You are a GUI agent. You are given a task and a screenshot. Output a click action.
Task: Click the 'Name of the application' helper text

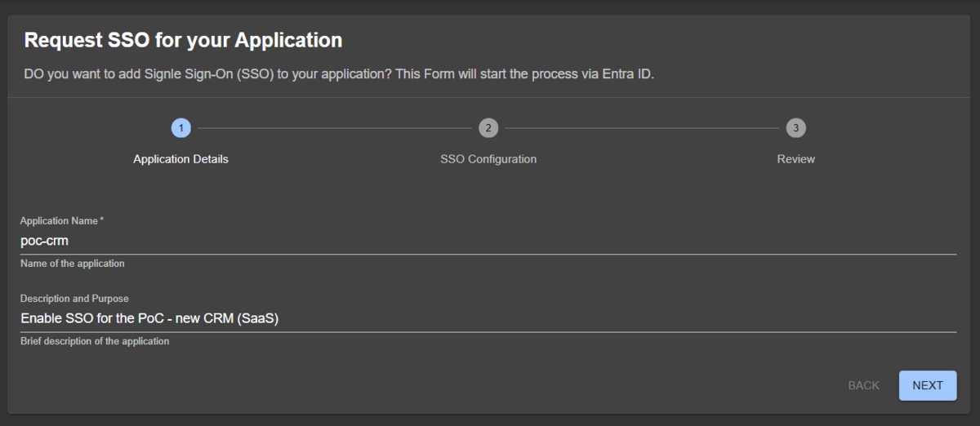pyautogui.click(x=72, y=264)
